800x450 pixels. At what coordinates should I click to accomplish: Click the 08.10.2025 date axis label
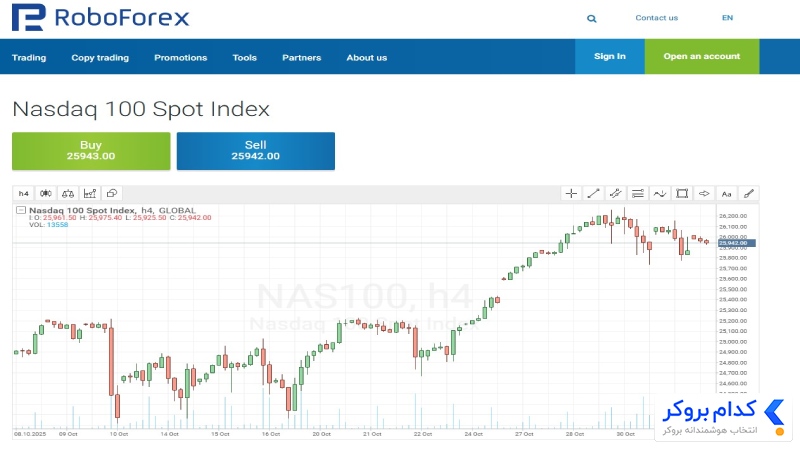pyautogui.click(x=30, y=434)
